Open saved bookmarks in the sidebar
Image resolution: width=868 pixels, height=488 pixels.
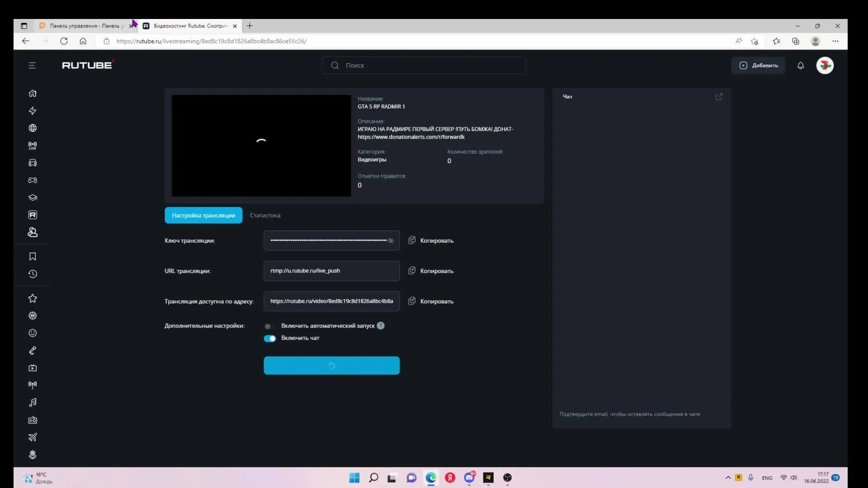pos(33,257)
